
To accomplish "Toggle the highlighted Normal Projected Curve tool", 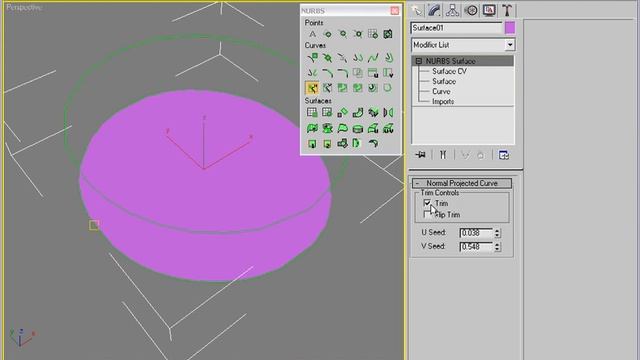I will tap(312, 88).
